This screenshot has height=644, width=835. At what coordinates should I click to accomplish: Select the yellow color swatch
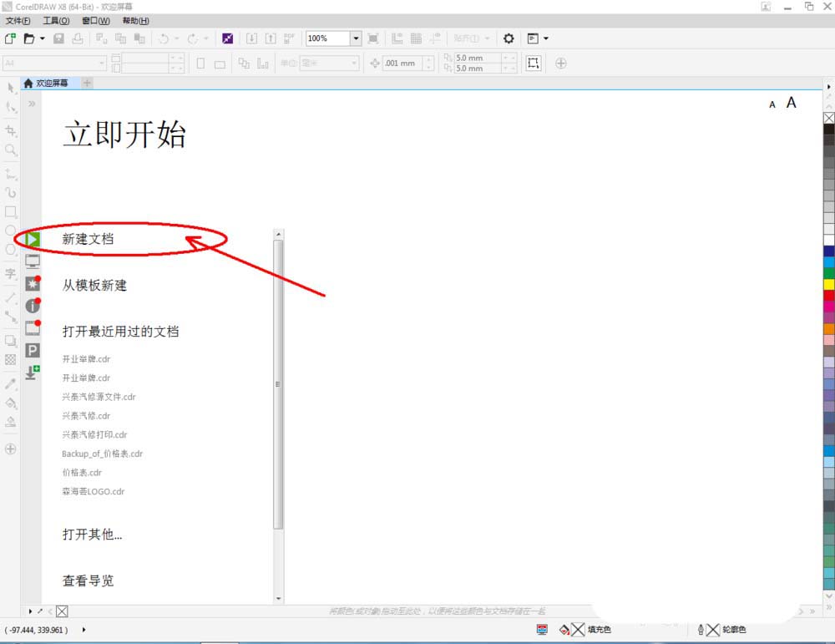click(x=829, y=285)
